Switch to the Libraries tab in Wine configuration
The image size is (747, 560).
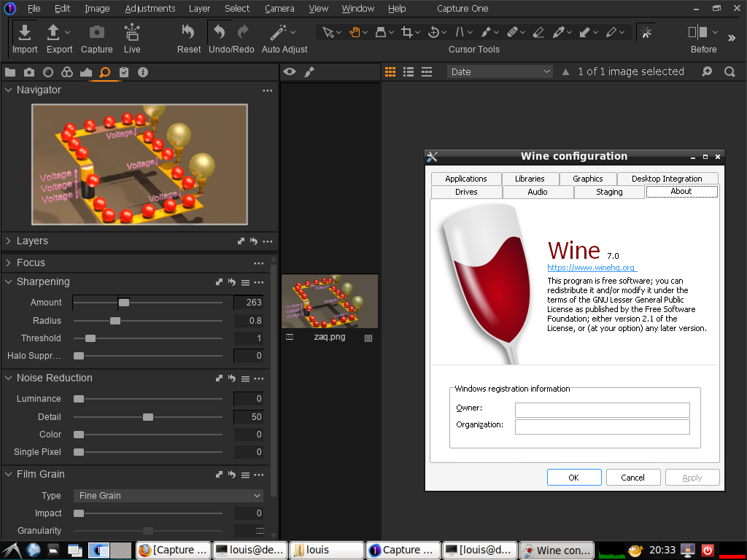pyautogui.click(x=530, y=179)
